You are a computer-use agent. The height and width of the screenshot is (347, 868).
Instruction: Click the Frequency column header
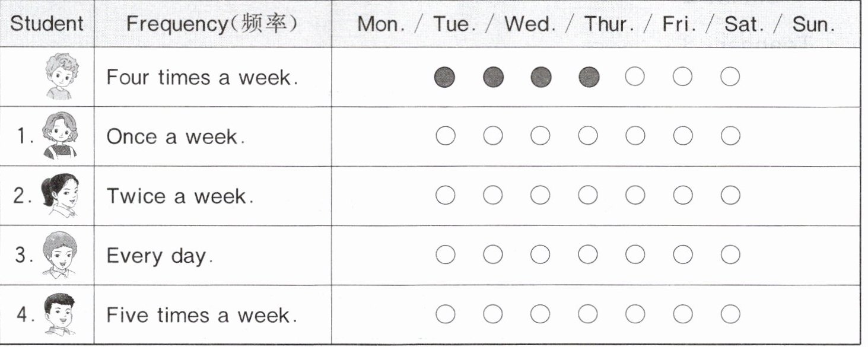(212, 24)
